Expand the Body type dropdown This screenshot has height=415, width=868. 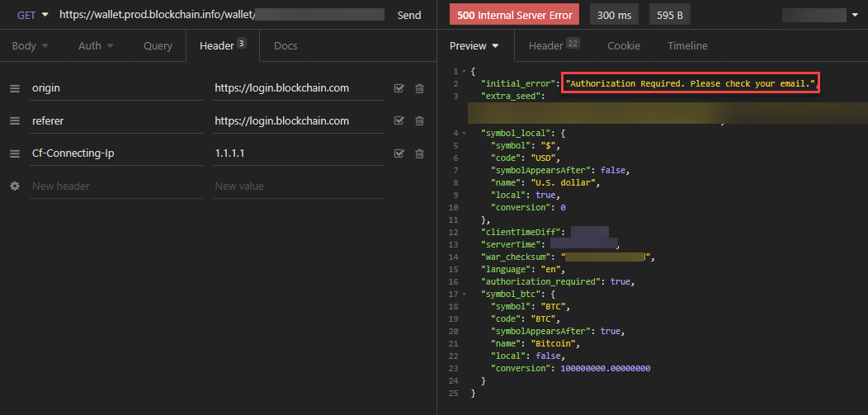[31, 46]
